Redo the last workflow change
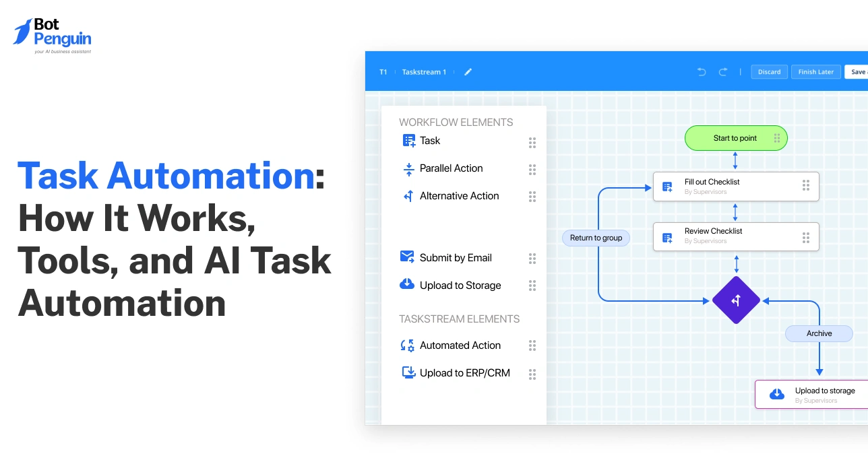The width and height of the screenshot is (868, 462). pyautogui.click(x=723, y=71)
